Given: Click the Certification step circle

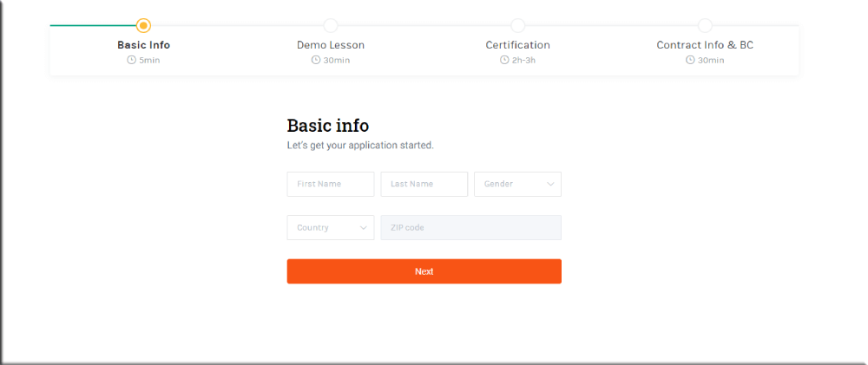Looking at the screenshot, I should (517, 25).
